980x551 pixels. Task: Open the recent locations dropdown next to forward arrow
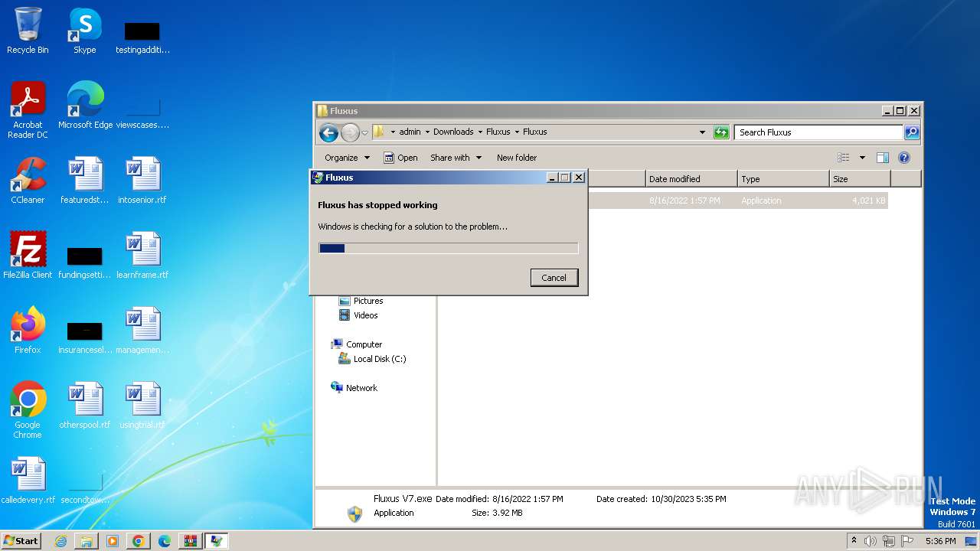tap(364, 133)
